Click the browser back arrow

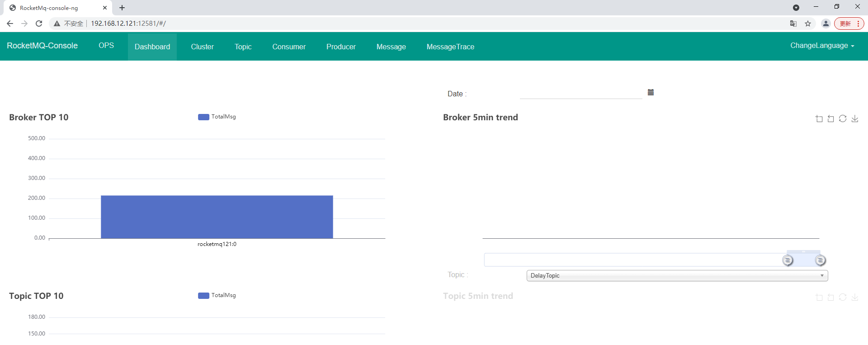click(10, 24)
